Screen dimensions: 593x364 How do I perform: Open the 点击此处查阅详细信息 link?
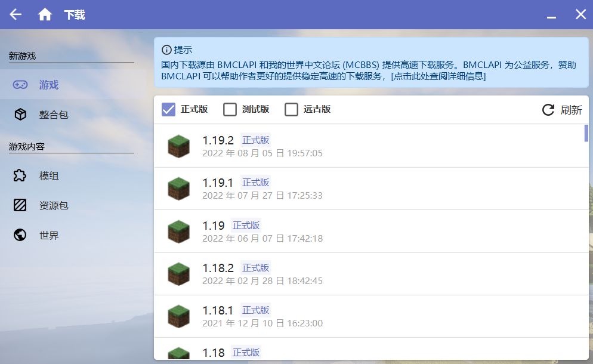(438, 76)
